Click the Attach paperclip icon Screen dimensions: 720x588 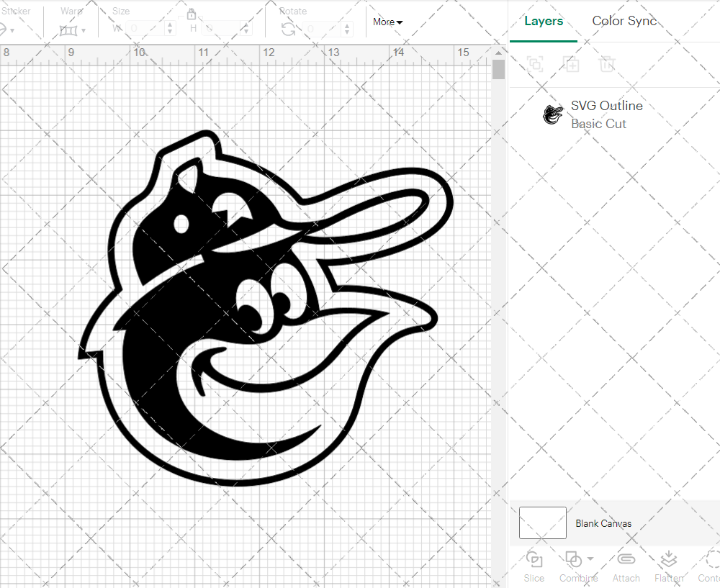[626, 560]
